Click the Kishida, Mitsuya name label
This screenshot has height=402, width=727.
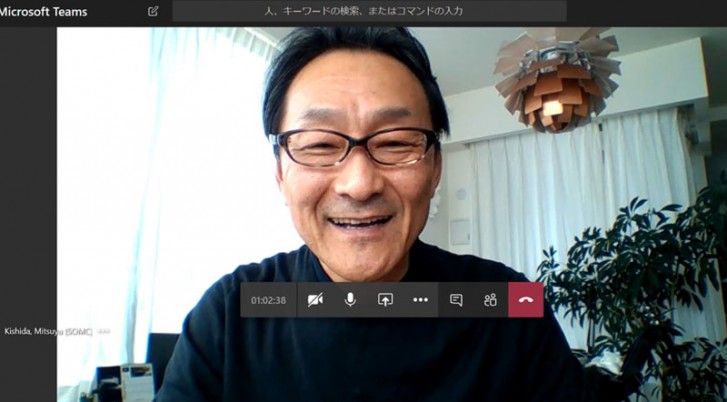click(48, 332)
